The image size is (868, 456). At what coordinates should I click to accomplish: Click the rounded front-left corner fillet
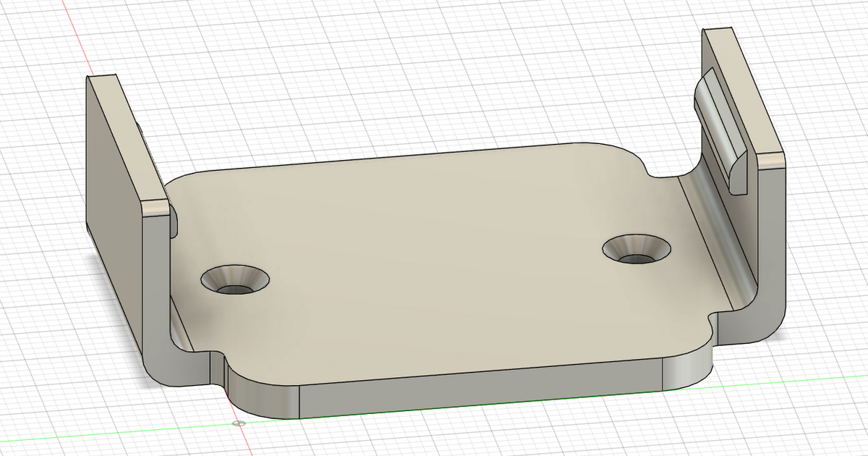point(239,391)
